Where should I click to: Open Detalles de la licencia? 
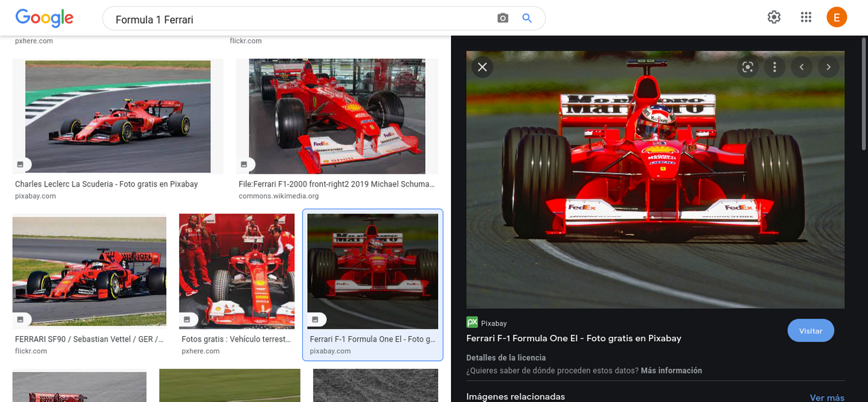tap(506, 358)
